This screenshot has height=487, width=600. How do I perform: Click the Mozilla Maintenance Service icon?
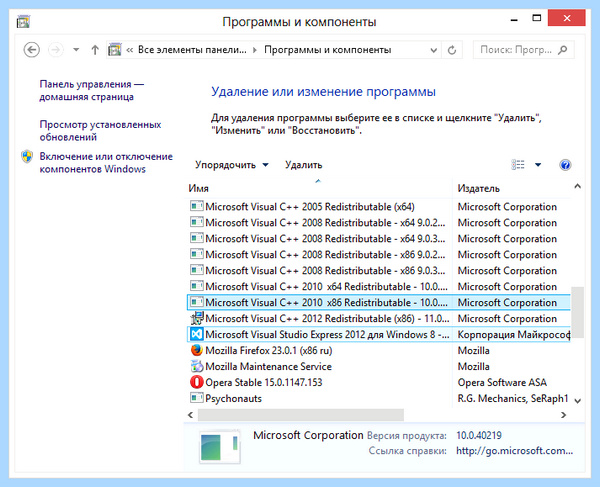(197, 366)
